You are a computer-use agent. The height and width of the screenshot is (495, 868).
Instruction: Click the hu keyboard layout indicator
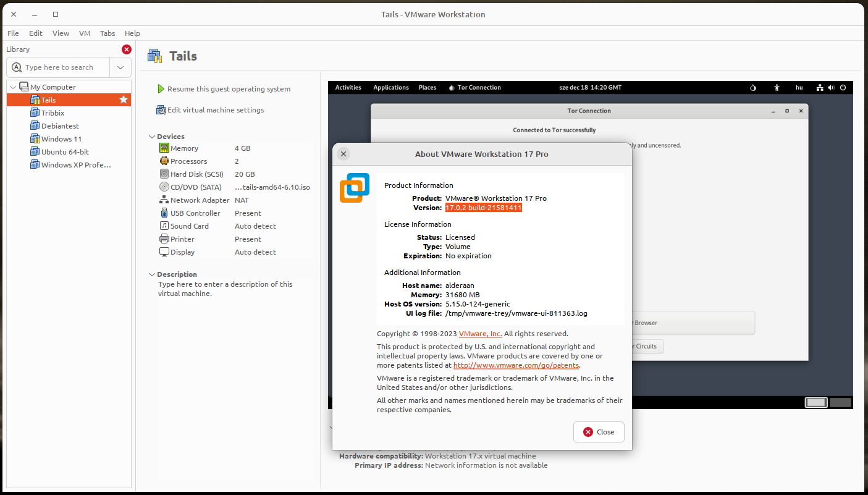799,88
